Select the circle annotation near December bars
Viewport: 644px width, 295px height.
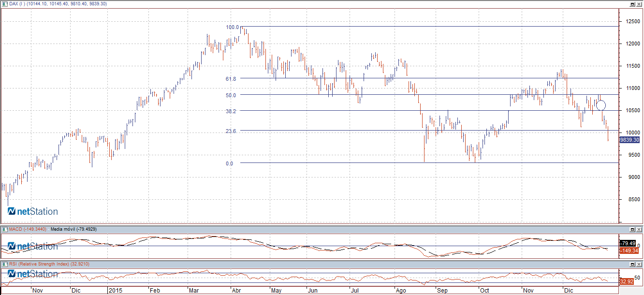[x=601, y=105]
